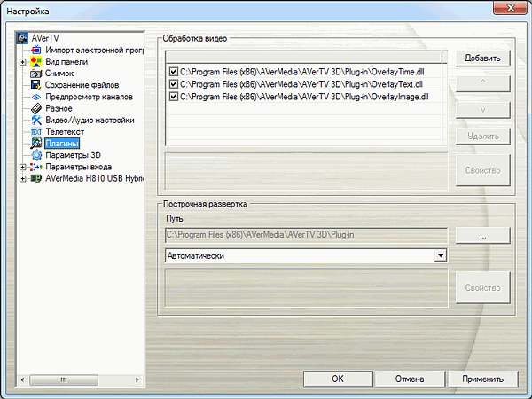Click the Применить button
532x399 pixels.
pos(483,379)
